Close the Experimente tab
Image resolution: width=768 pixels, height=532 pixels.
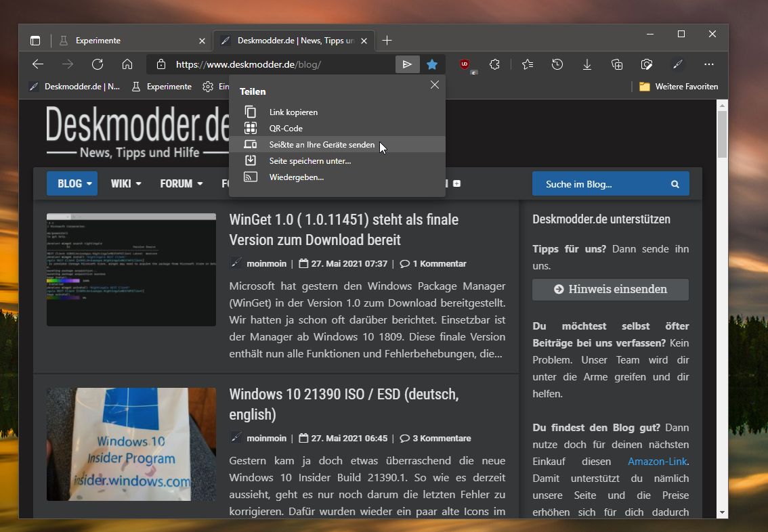pyautogui.click(x=202, y=41)
